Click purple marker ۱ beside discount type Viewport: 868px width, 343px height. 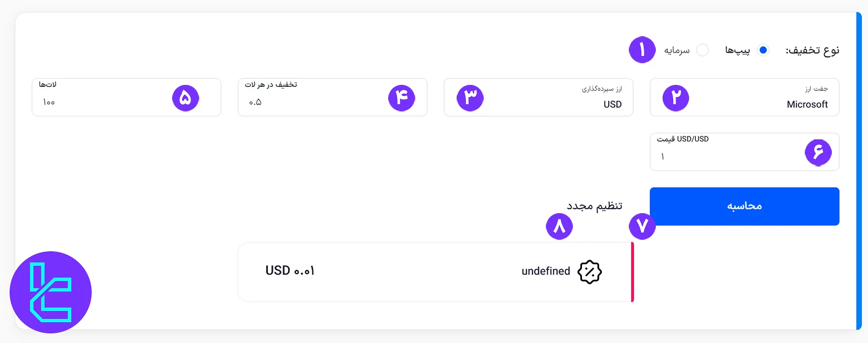pos(642,50)
